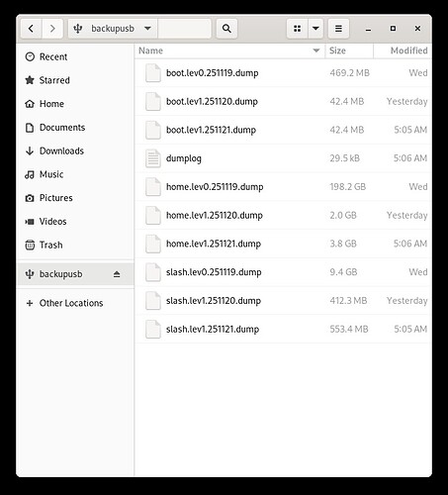Image resolution: width=448 pixels, height=495 pixels.
Task: Click file icon of boot.lev0.251119.dump
Action: click(x=153, y=73)
